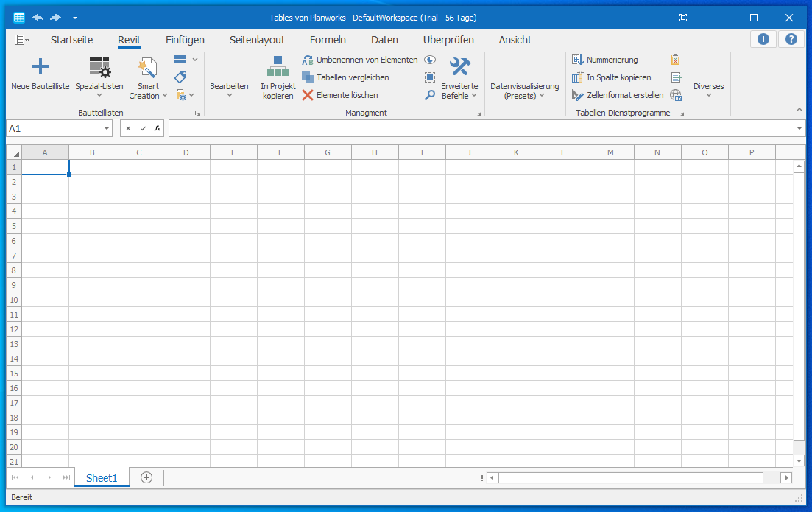Click the magnifier search icon in Managment
This screenshot has height=512, width=812.
(430, 95)
